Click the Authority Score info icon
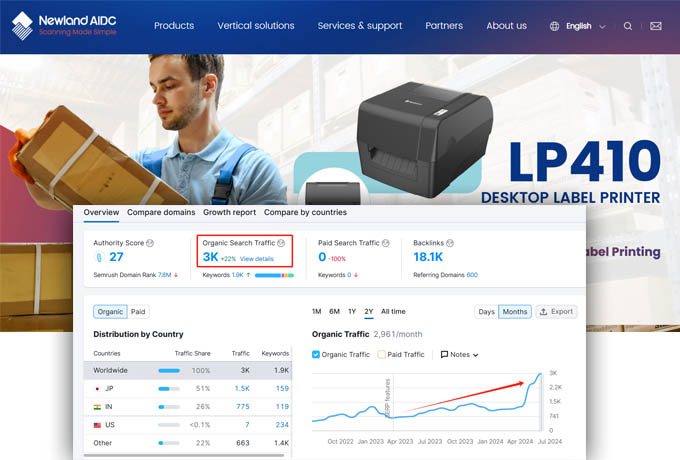 [150, 243]
